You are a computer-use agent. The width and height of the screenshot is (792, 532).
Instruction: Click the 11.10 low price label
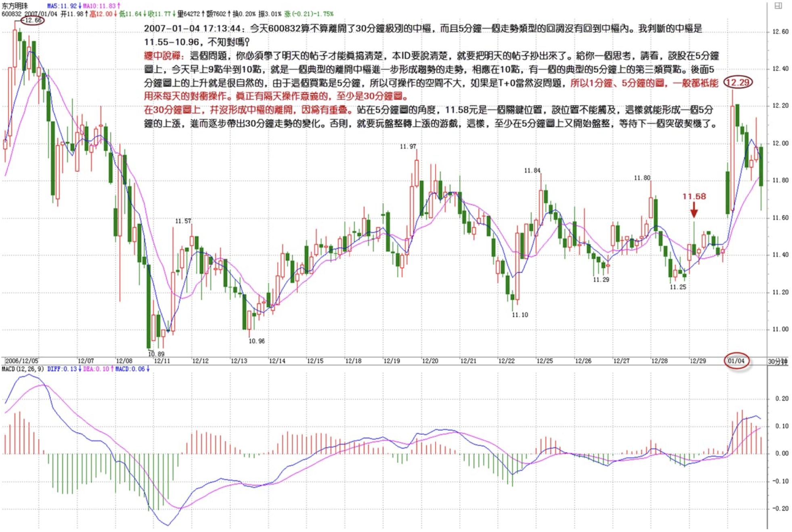(520, 315)
